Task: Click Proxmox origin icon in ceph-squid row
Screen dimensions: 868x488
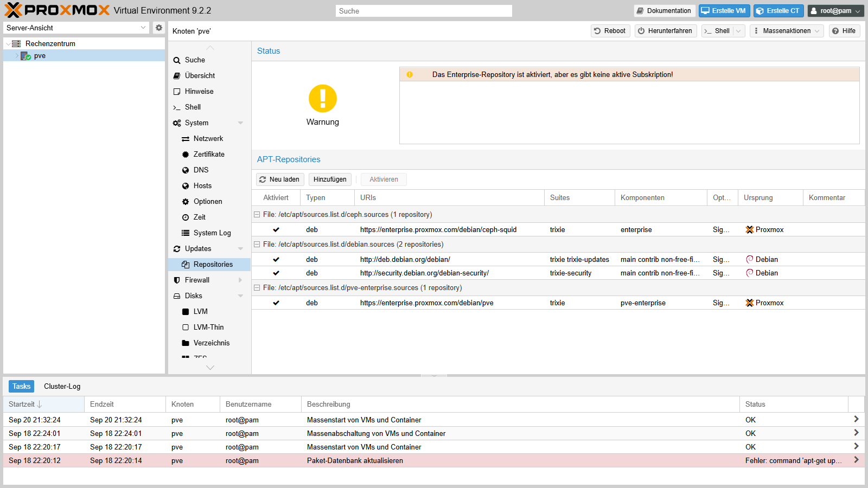Action: click(x=749, y=230)
